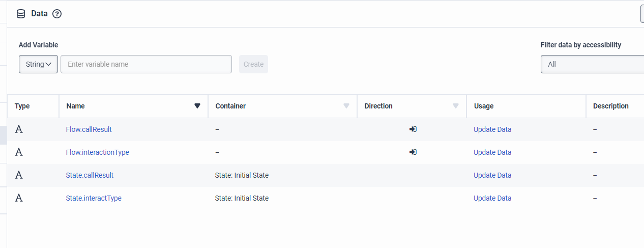Click the database icon beside Data title
The width and height of the screenshot is (644, 248).
21,14
